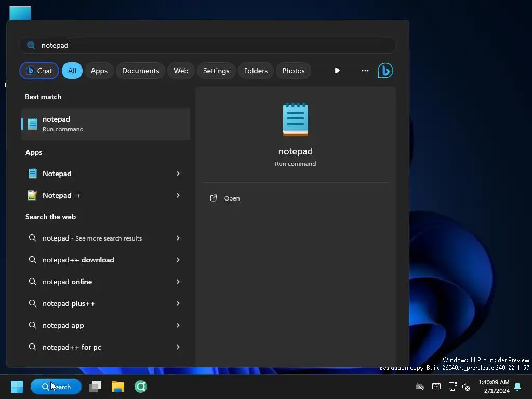The width and height of the screenshot is (532, 399).
Task: Click search icon beside 'notepad++ for pc'
Action: click(x=33, y=347)
